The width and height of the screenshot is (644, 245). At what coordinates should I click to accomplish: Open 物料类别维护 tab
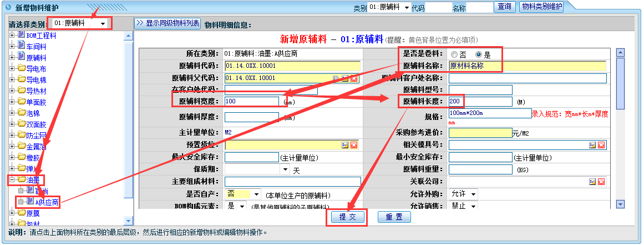541,7
